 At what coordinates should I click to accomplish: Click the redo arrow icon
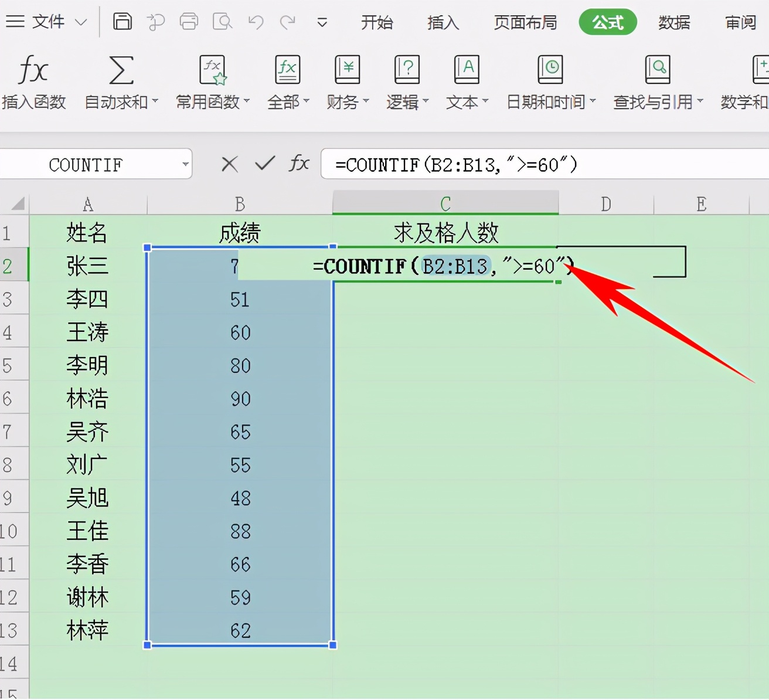point(288,22)
